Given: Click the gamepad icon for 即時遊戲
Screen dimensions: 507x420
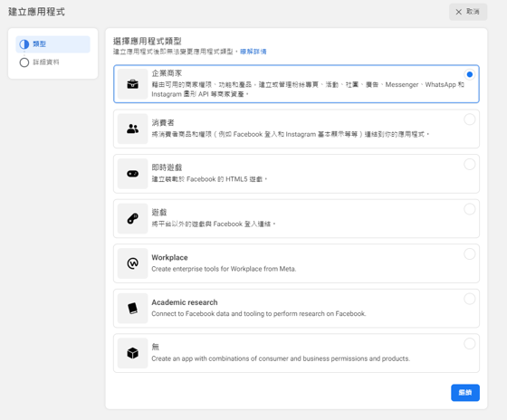Looking at the screenshot, I should point(132,174).
